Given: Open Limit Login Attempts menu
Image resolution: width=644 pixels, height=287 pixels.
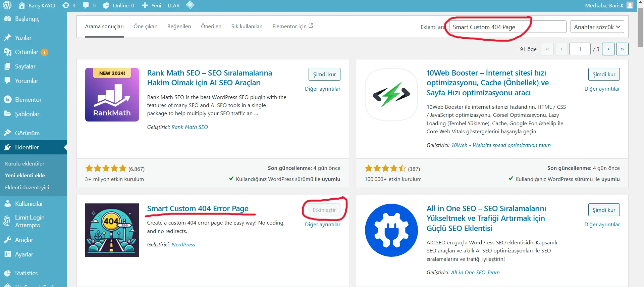Looking at the screenshot, I should 30,222.
